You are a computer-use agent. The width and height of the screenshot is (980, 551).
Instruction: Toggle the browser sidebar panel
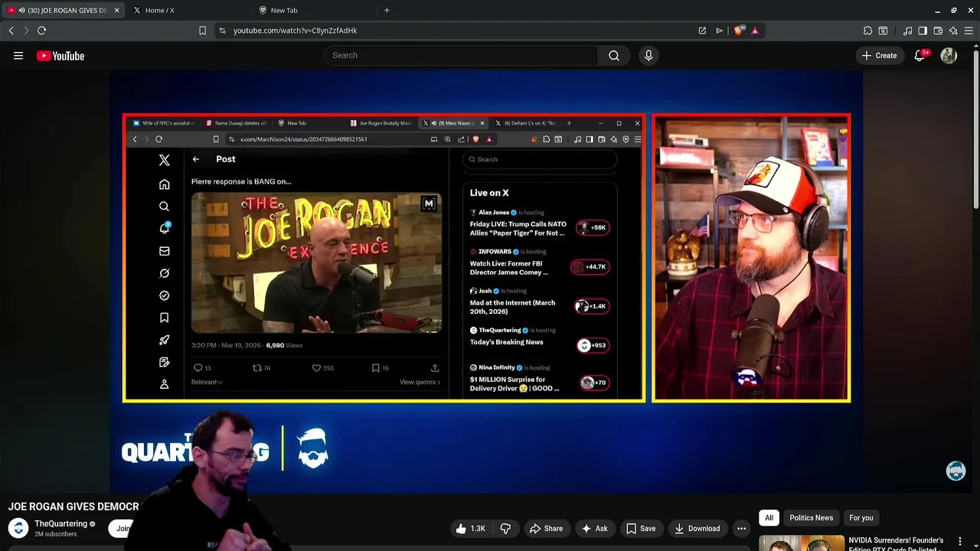point(923,31)
